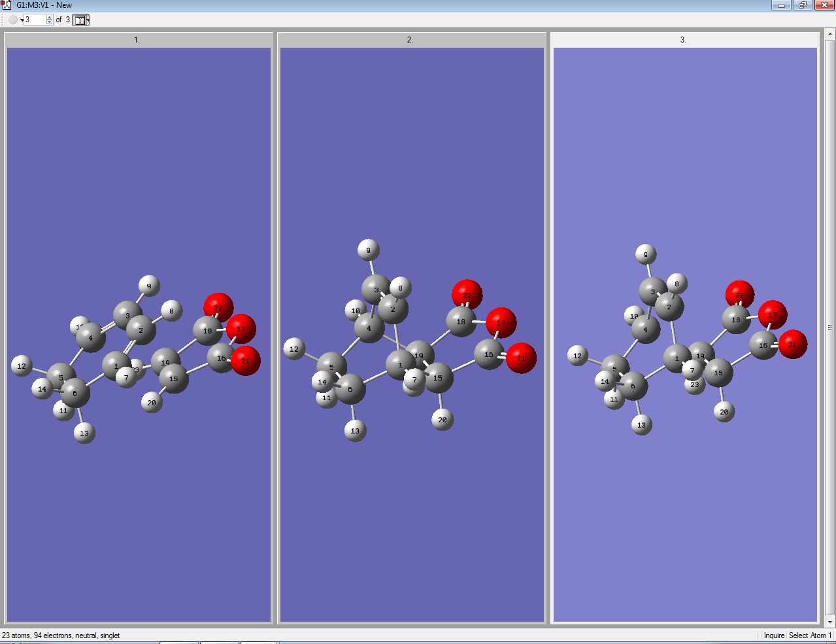This screenshot has height=644, width=836.
Task: Select hydrogen atom 9 in frame 1
Action: pyautogui.click(x=149, y=286)
